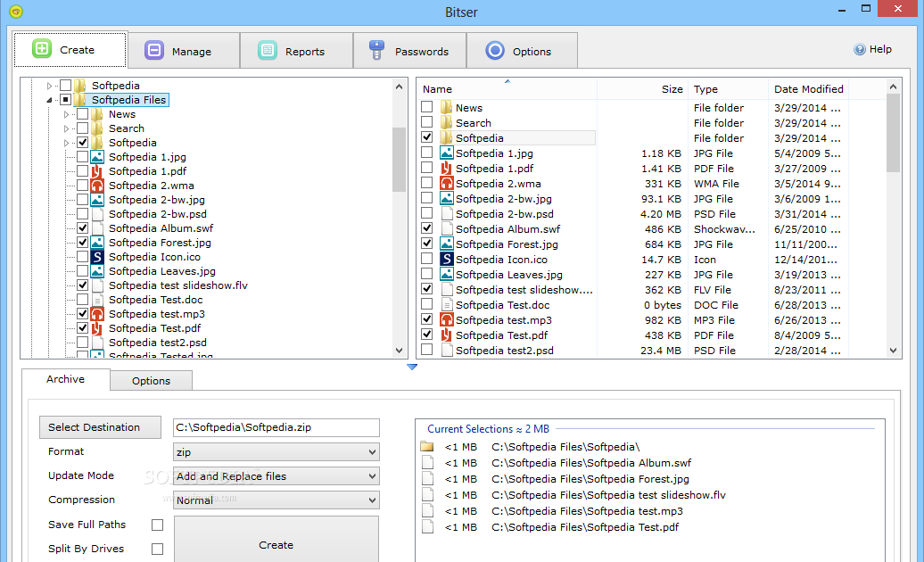Click the tree icon of Softpedia Test.pdf
This screenshot has width=924, height=562.
(98, 328)
